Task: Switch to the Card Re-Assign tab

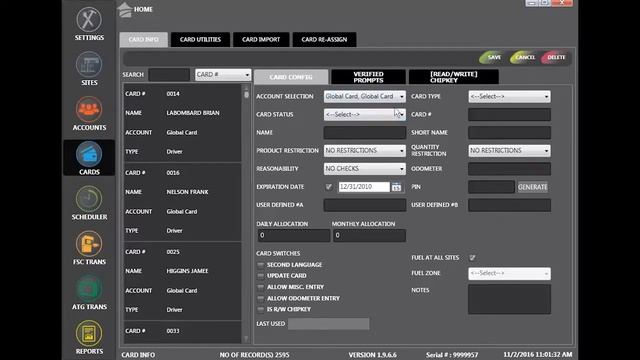Action: click(x=324, y=40)
